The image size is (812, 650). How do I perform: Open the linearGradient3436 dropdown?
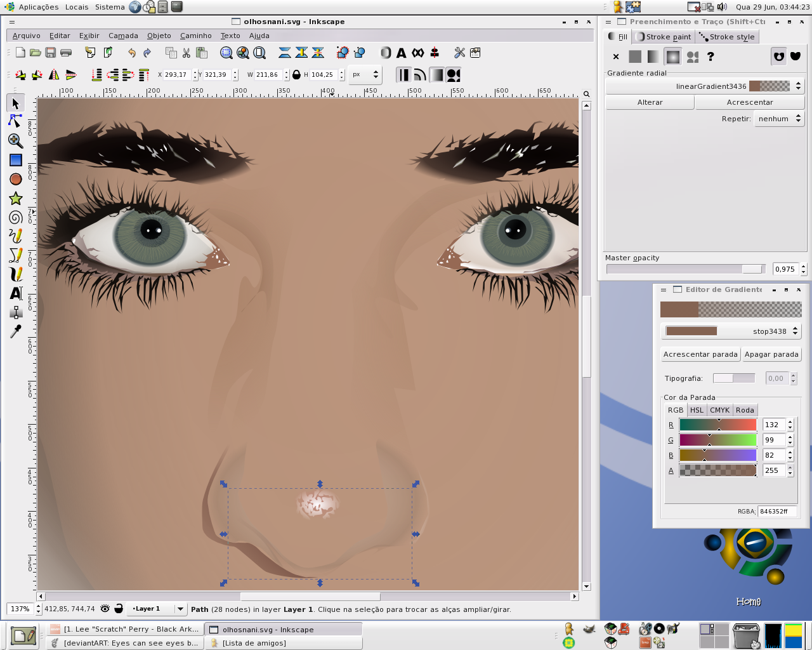(x=705, y=86)
